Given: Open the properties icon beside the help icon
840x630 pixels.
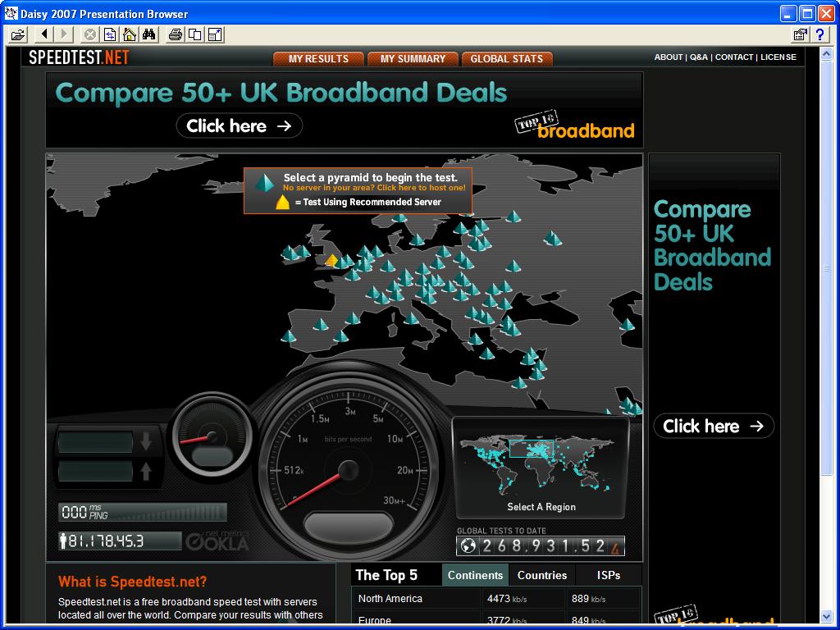Looking at the screenshot, I should (x=801, y=34).
